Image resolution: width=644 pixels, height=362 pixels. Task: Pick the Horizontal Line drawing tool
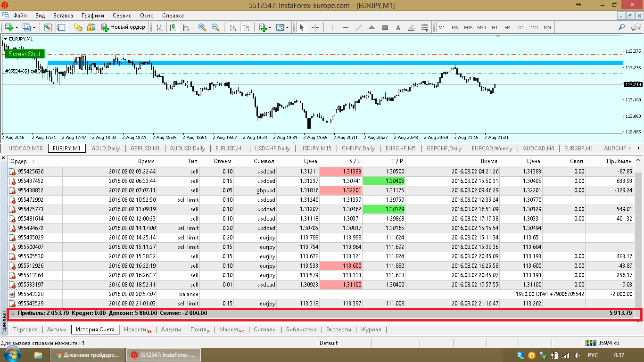point(345,27)
